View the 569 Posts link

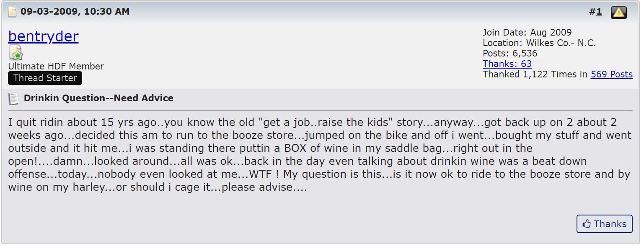[x=611, y=74]
